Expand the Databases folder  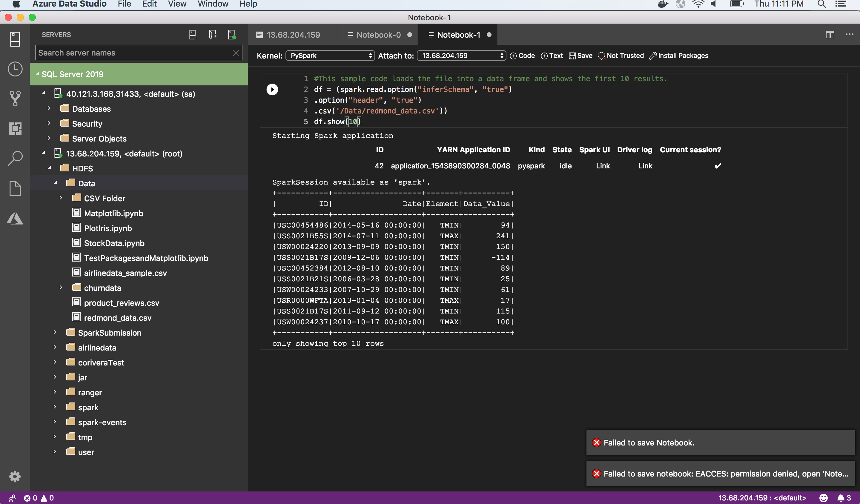[49, 108]
